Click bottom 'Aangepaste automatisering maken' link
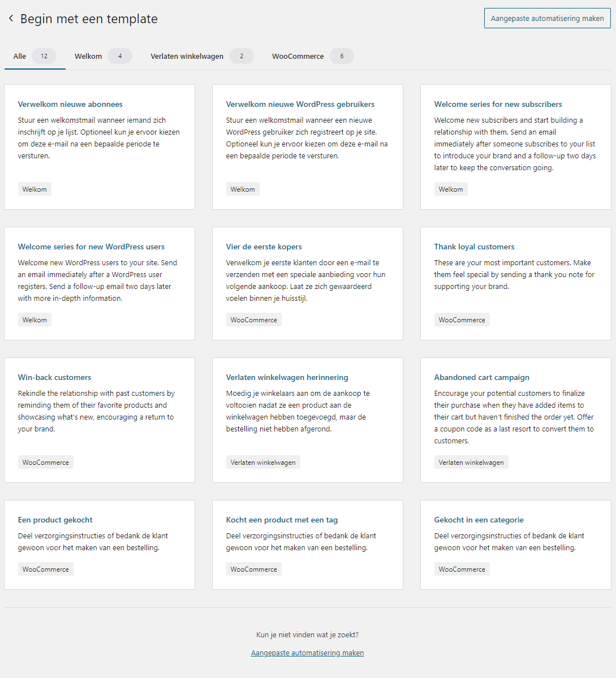Image resolution: width=616 pixels, height=678 pixels. 308,653
